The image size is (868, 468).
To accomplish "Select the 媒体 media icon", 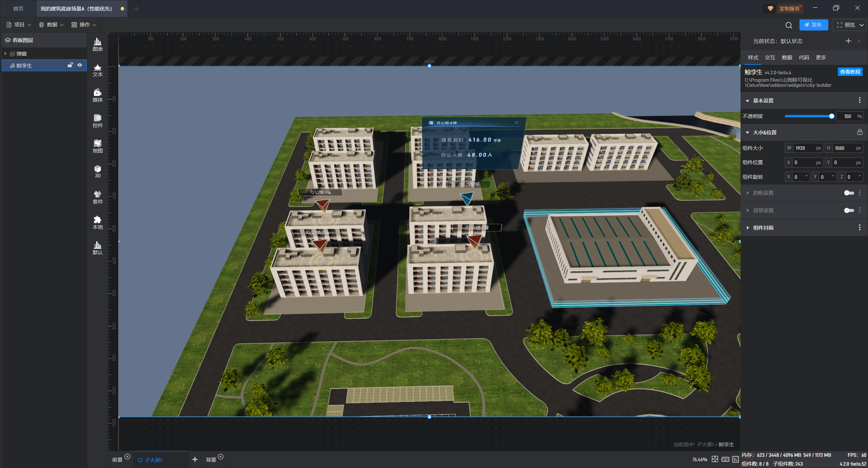I will (98, 95).
